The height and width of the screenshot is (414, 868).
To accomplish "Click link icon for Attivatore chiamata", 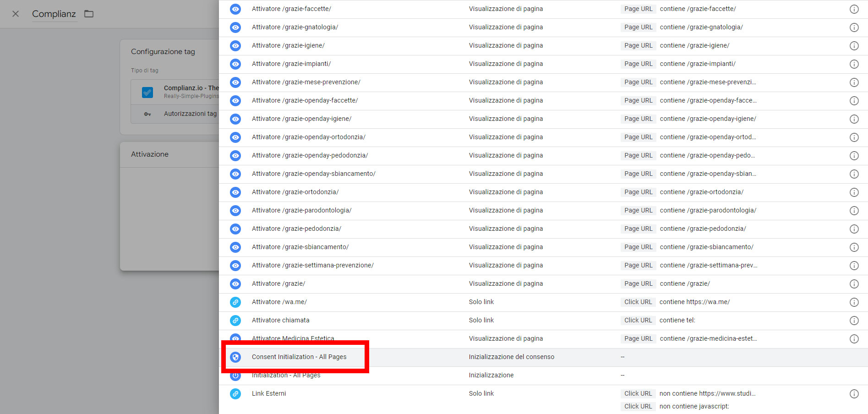I will pos(235,321).
